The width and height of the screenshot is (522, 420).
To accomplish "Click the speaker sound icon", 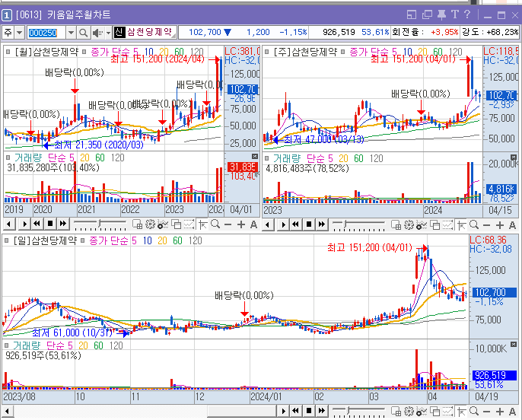I will point(97,33).
